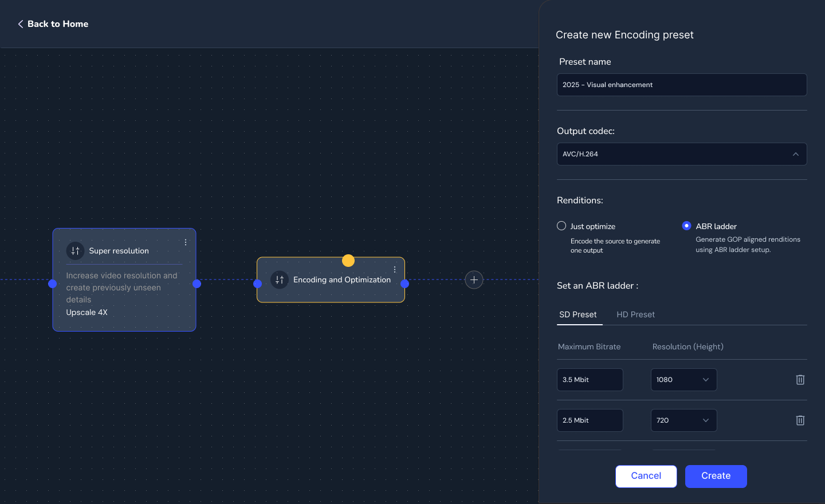Screen dimensions: 825x504
Task: Switch to the SD Preset tab
Action: [x=578, y=314]
